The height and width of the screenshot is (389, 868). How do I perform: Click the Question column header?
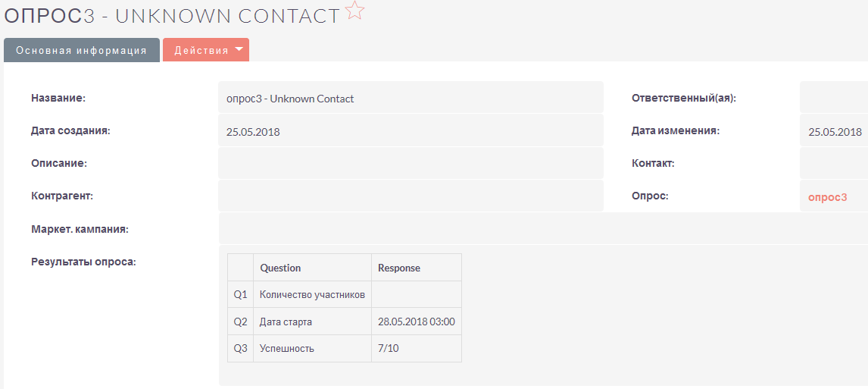coord(280,268)
